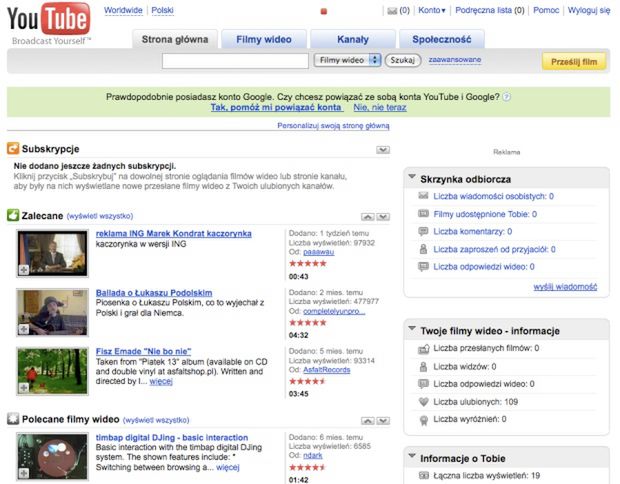This screenshot has height=484, width=620.
Task: Click the Prześlij film upload button
Action: pyautogui.click(x=574, y=62)
